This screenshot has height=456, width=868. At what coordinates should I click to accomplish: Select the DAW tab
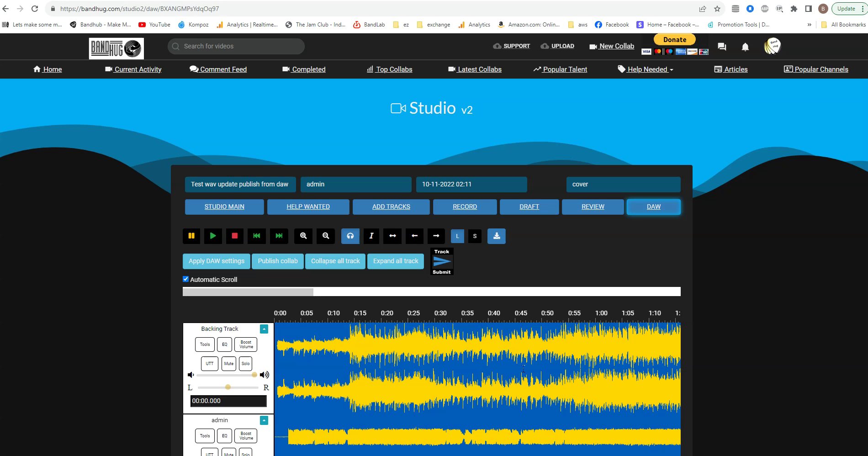click(654, 207)
